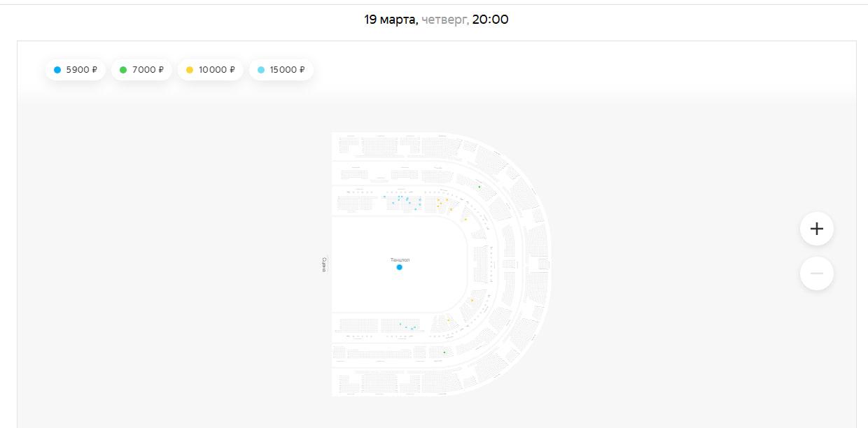Zoom in on the seating map
The width and height of the screenshot is (868, 428).
(816, 229)
